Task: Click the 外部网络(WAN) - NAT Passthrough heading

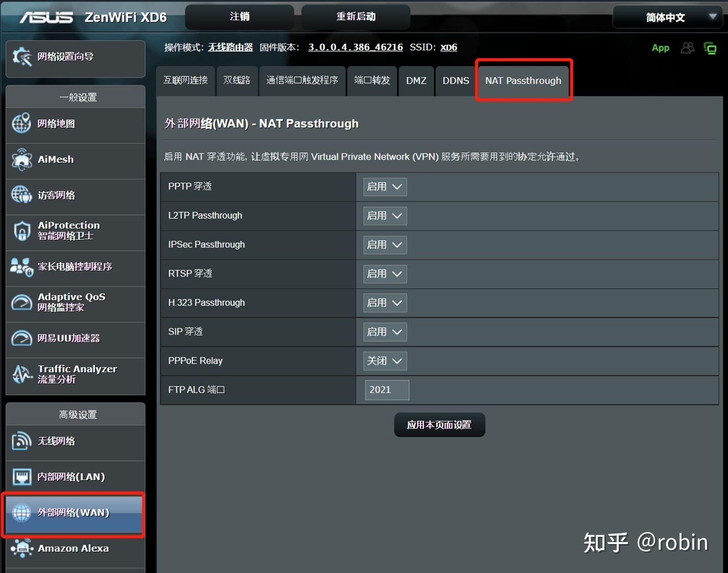Action: pyautogui.click(x=261, y=123)
